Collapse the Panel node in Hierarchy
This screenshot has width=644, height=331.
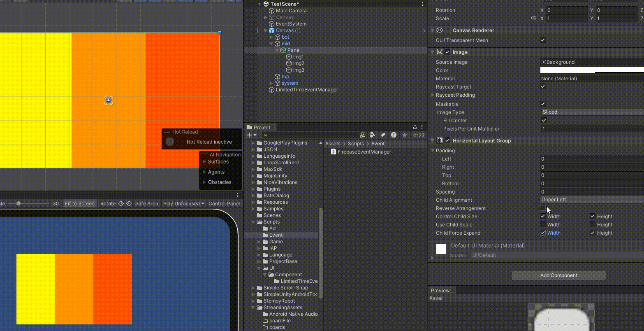(278, 50)
